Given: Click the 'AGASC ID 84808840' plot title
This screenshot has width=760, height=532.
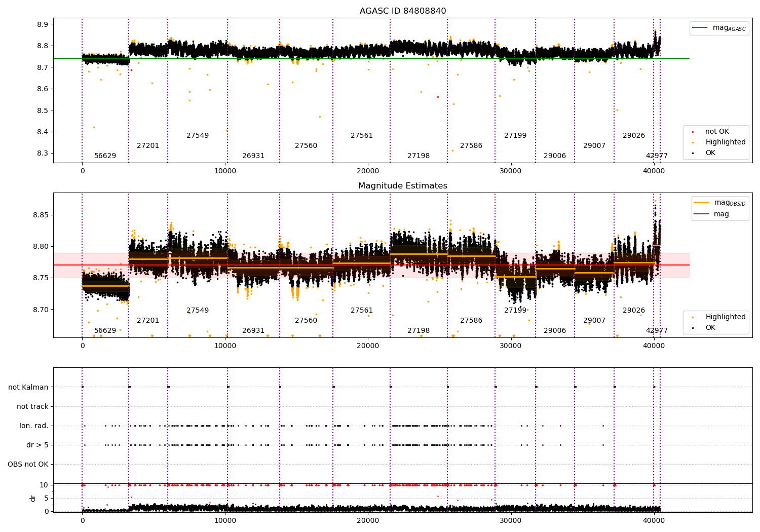Looking at the screenshot, I should click(x=403, y=11).
